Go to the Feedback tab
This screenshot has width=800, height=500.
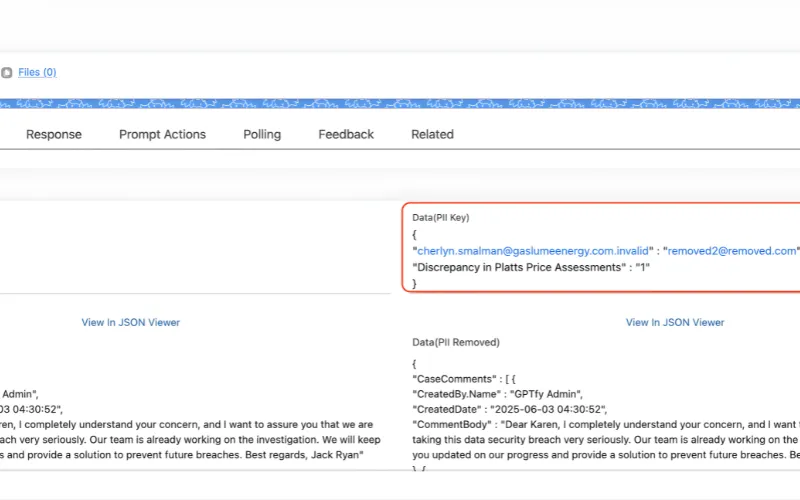pyautogui.click(x=346, y=134)
